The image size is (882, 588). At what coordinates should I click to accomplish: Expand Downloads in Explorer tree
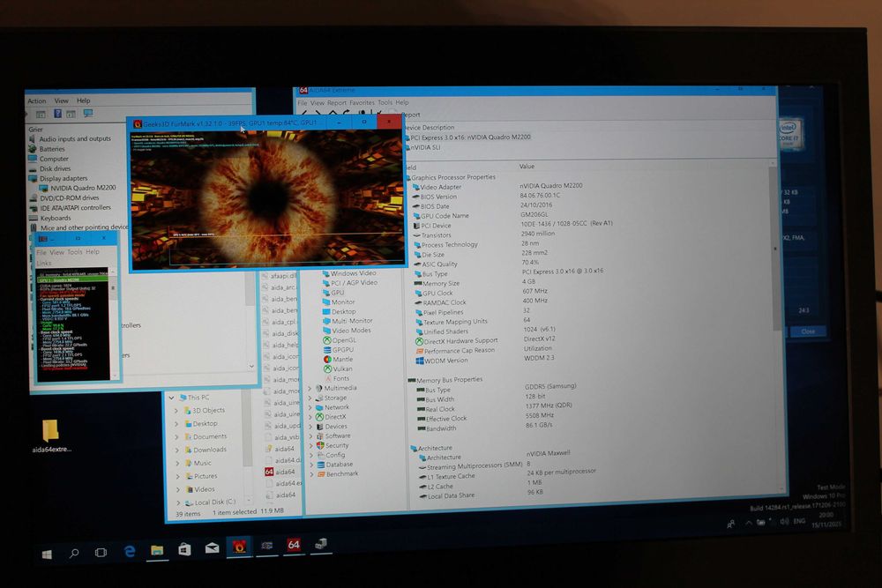point(177,450)
